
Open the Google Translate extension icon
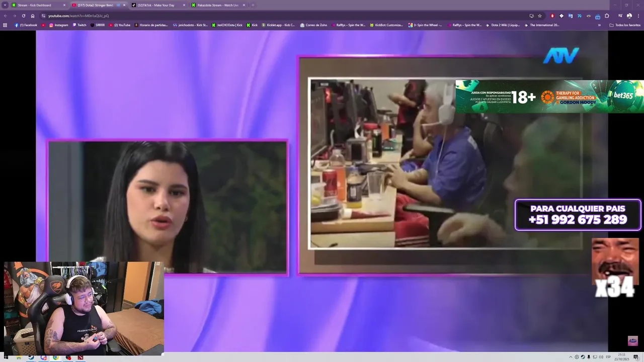pyautogui.click(x=571, y=16)
